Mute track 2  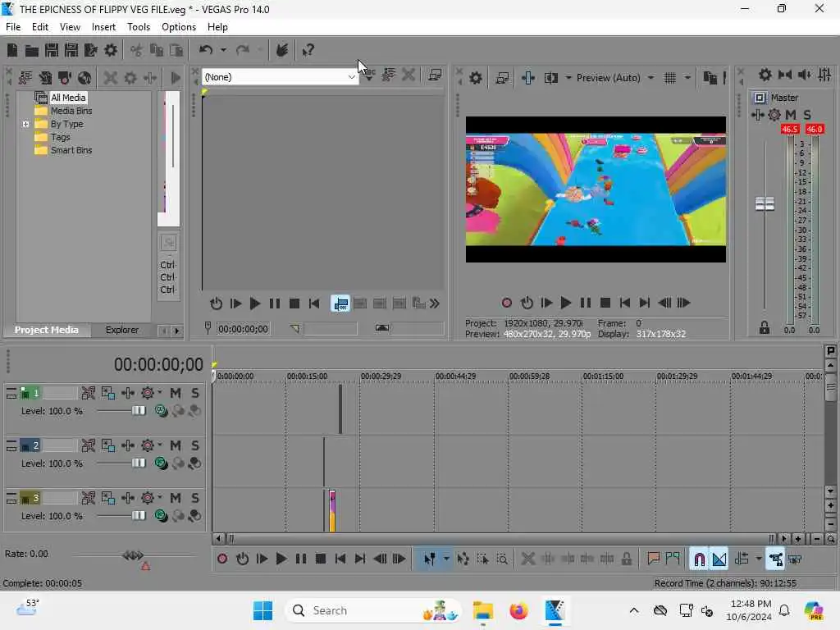(176, 445)
